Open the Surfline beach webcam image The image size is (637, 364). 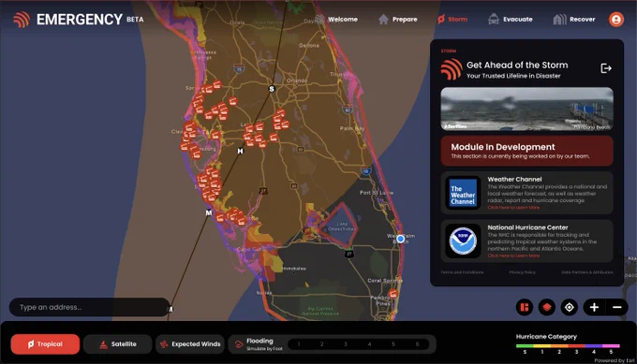click(x=526, y=109)
